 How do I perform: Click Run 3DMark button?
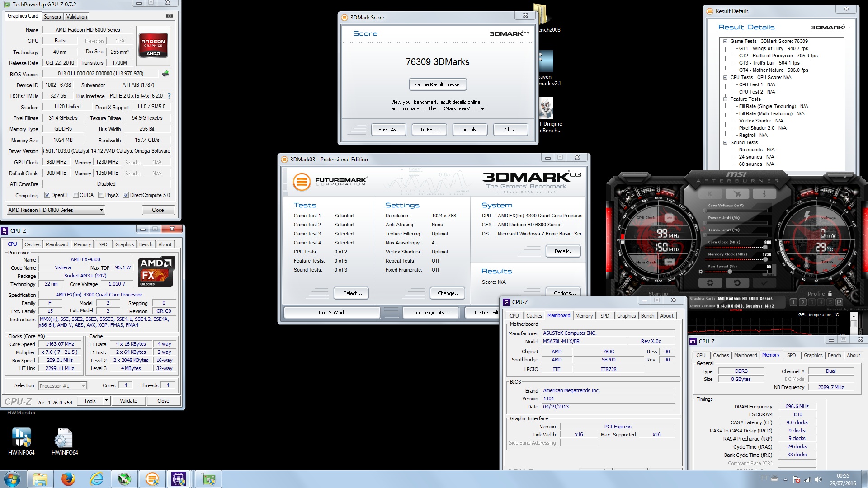tap(332, 313)
